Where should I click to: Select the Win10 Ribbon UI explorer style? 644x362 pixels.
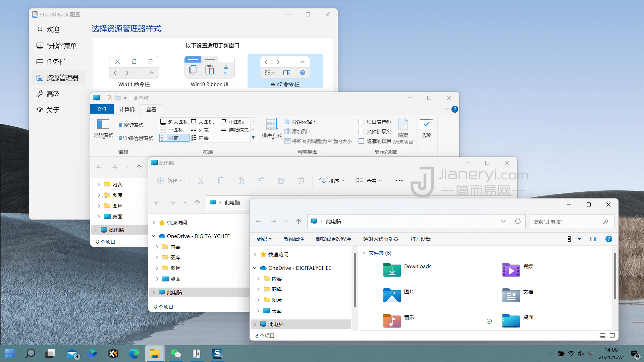209,69
